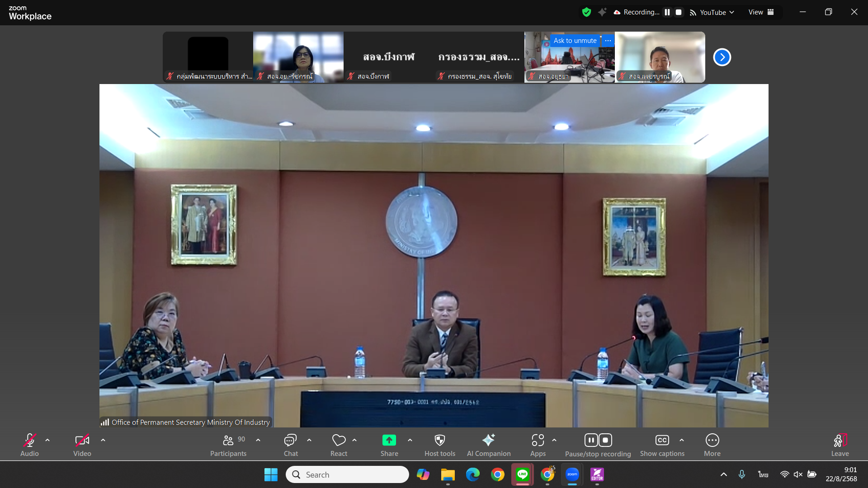
Task: Turn on the Video camera
Action: point(82,441)
